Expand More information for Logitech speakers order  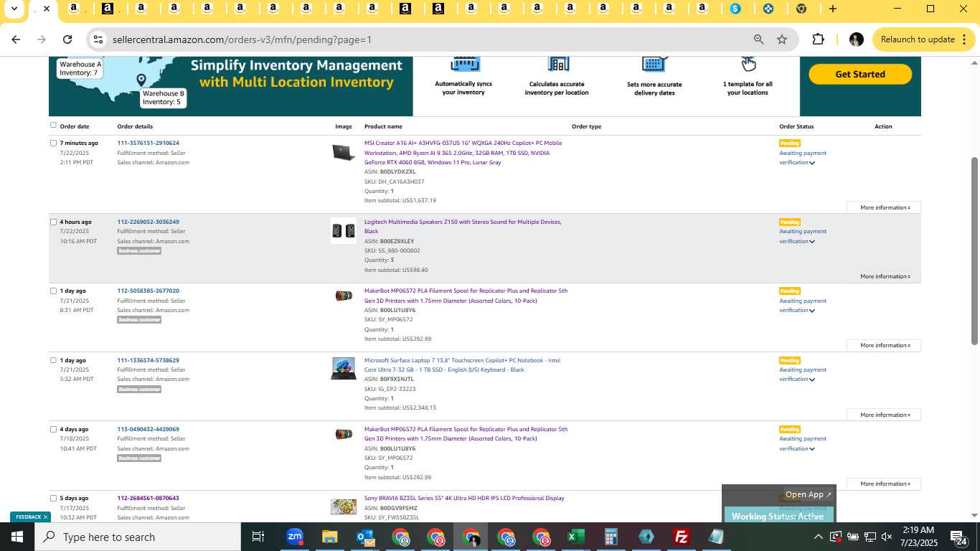click(x=884, y=276)
